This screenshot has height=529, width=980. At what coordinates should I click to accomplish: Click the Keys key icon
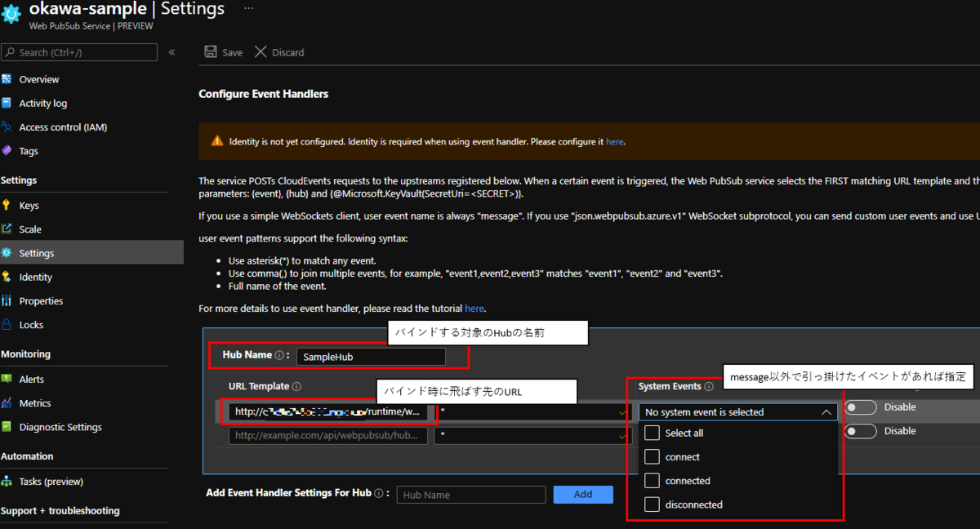(7, 205)
